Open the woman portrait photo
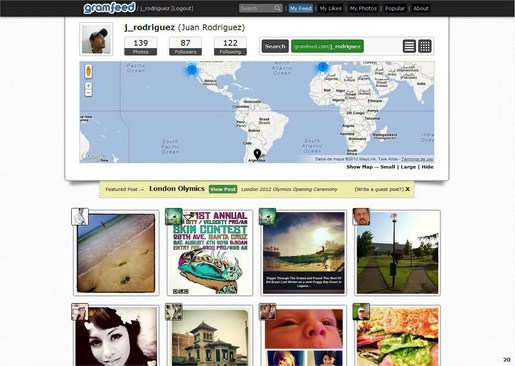 click(x=116, y=336)
